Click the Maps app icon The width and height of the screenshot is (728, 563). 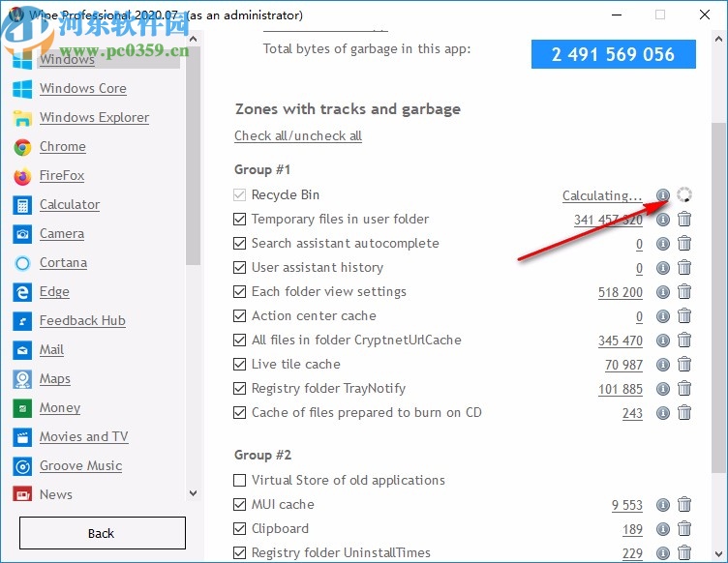tap(22, 379)
